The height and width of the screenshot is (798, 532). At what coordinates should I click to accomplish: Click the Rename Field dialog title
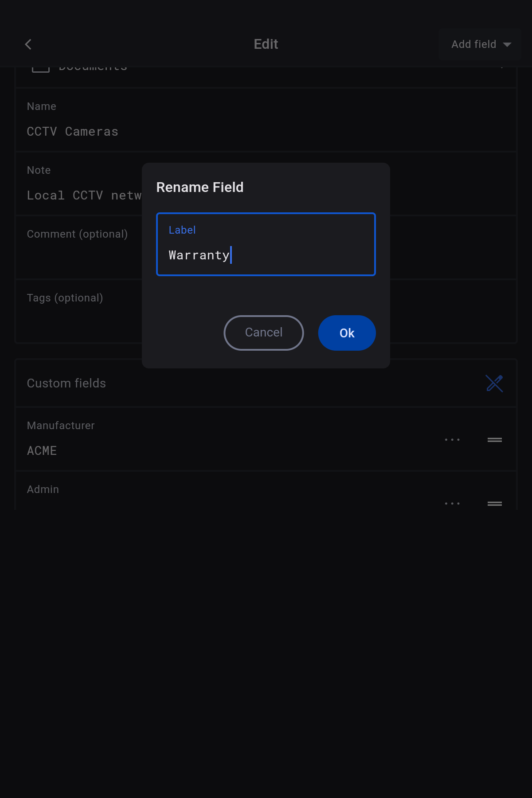click(200, 188)
